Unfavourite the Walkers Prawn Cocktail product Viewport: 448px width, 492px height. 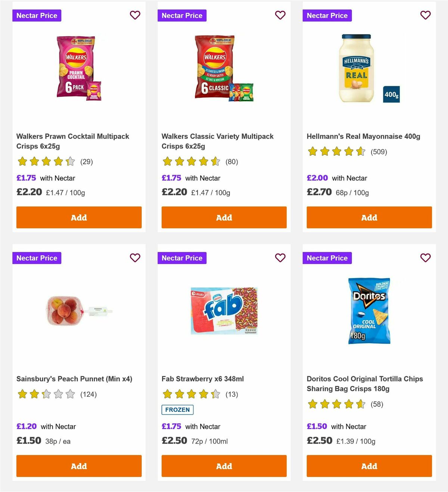[135, 15]
